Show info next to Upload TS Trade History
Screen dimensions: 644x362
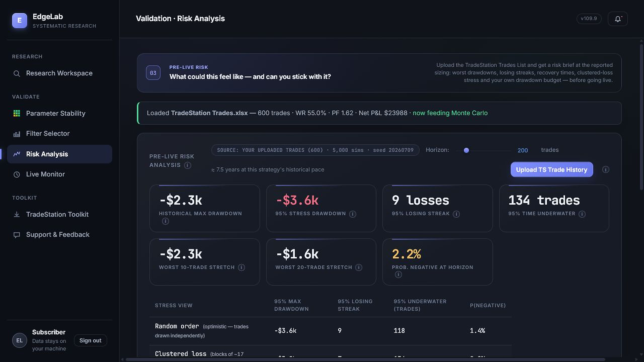(x=606, y=169)
